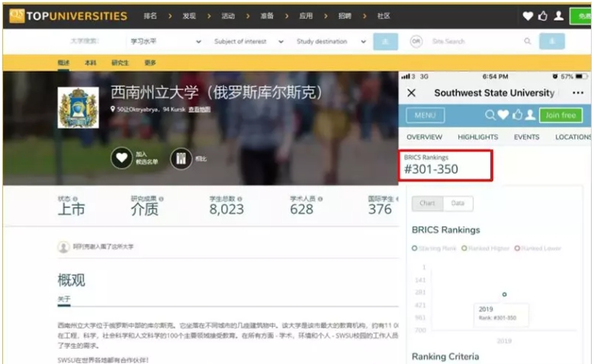Viewport: 594px width, 364px height.
Task: Select the 本科 tab in yellow bar
Action: (90, 62)
